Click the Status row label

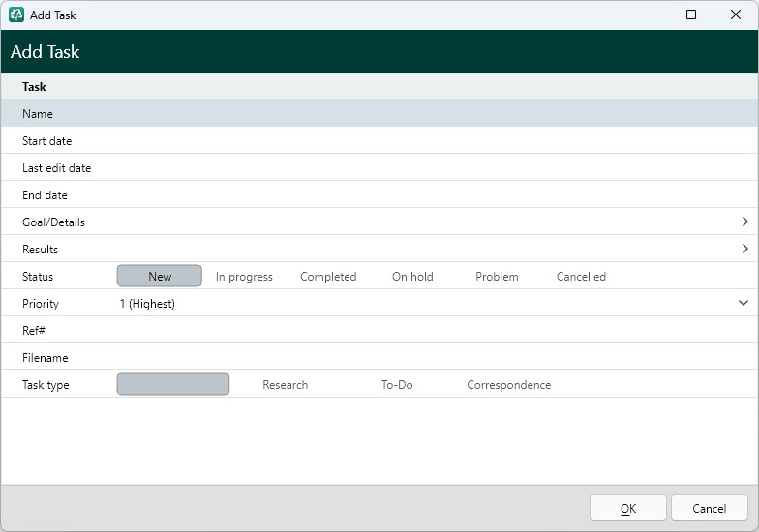tap(38, 277)
